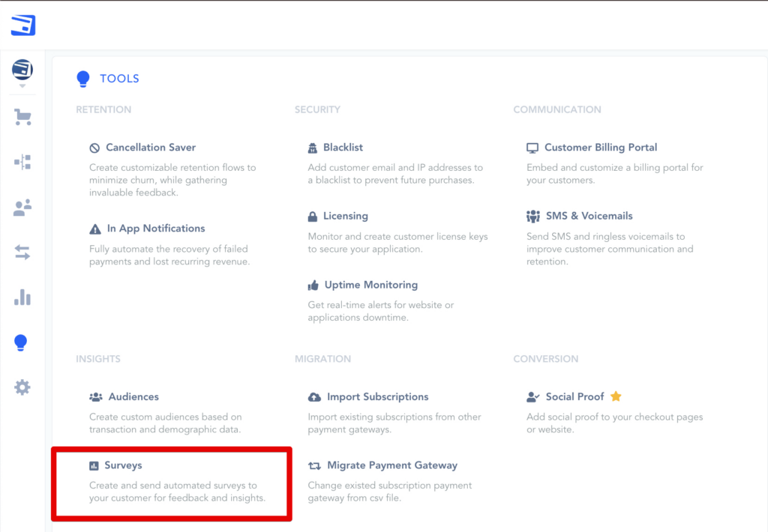Open the Audiences insights tool
This screenshot has height=532, width=768.
pyautogui.click(x=133, y=396)
